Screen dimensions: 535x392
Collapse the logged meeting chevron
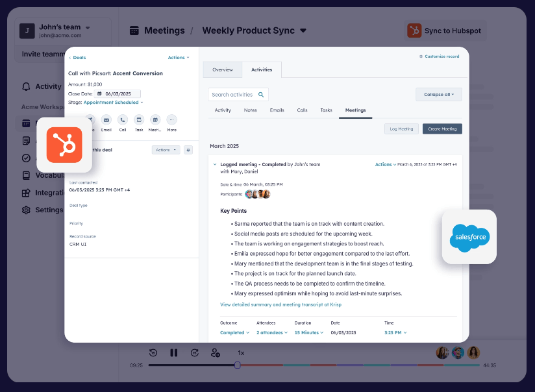(x=215, y=164)
